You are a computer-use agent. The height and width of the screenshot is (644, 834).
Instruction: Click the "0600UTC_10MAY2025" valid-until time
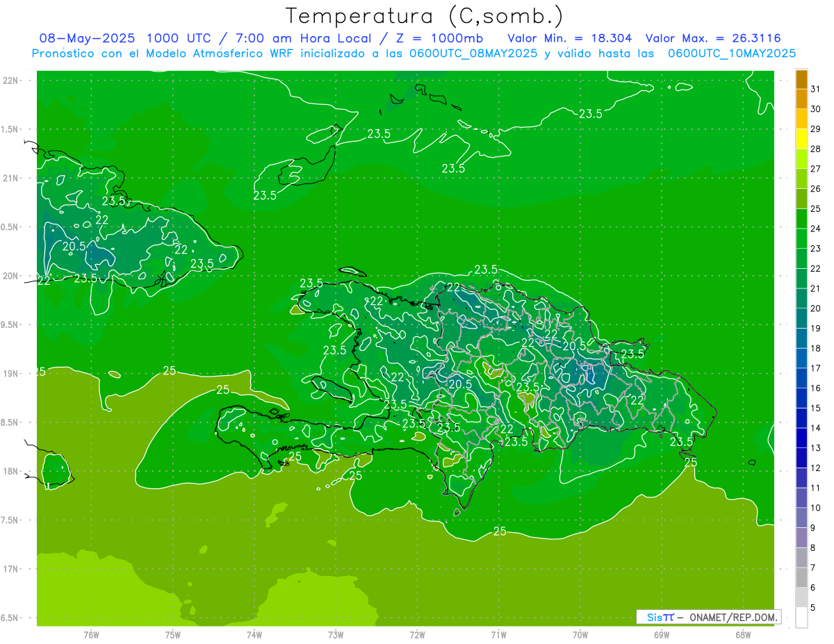[732, 53]
